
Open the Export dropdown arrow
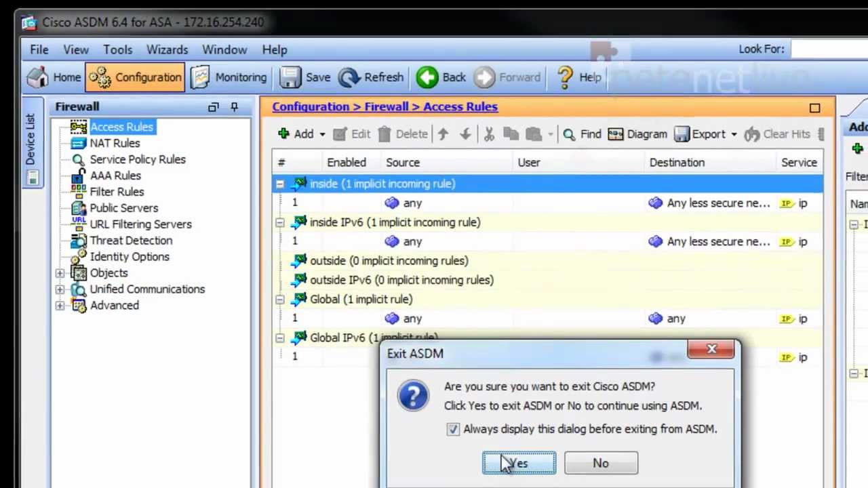[x=734, y=134]
